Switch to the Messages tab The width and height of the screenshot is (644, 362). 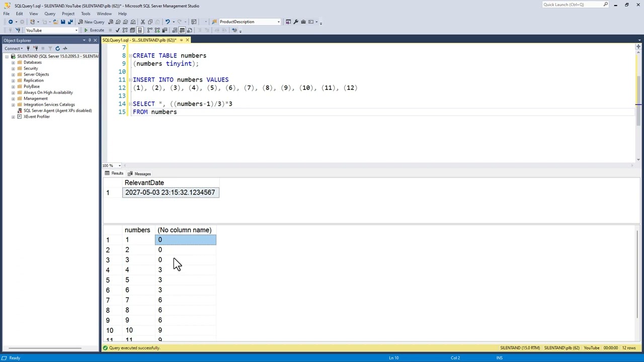139,174
